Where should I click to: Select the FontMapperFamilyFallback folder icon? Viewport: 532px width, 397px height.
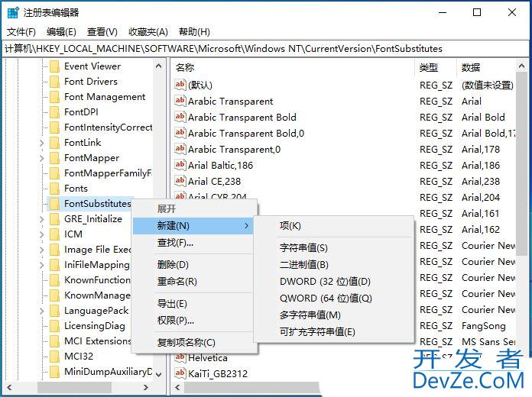54,173
